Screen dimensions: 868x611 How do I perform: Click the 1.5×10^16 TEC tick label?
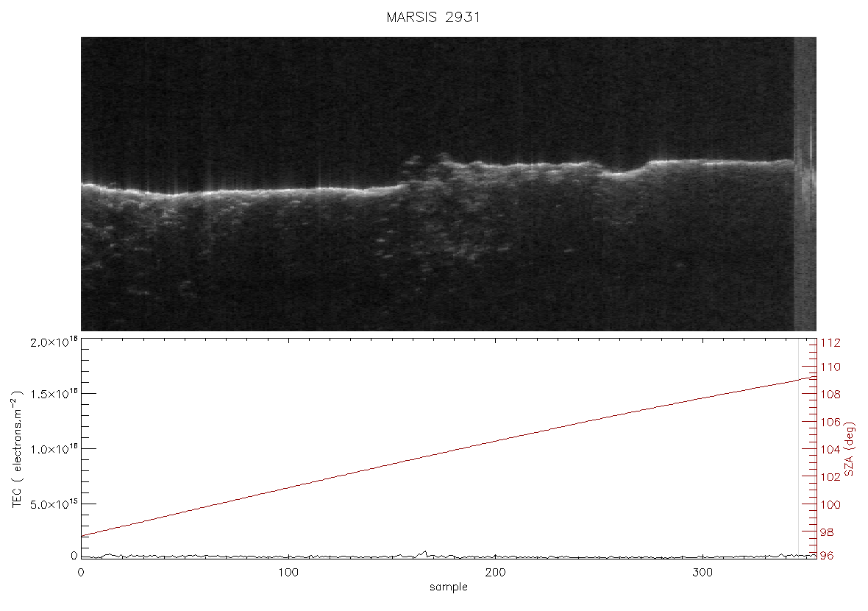click(x=54, y=393)
